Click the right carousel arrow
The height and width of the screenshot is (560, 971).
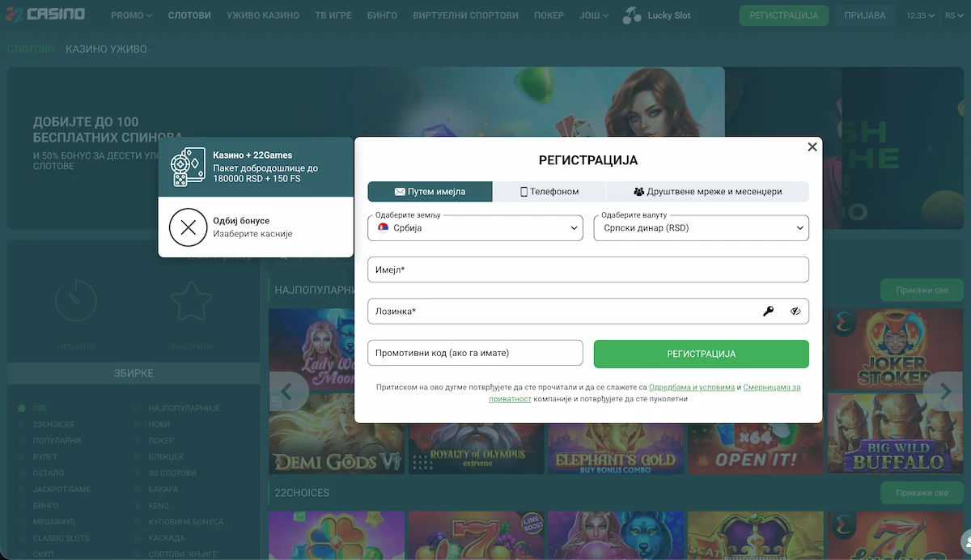point(945,392)
